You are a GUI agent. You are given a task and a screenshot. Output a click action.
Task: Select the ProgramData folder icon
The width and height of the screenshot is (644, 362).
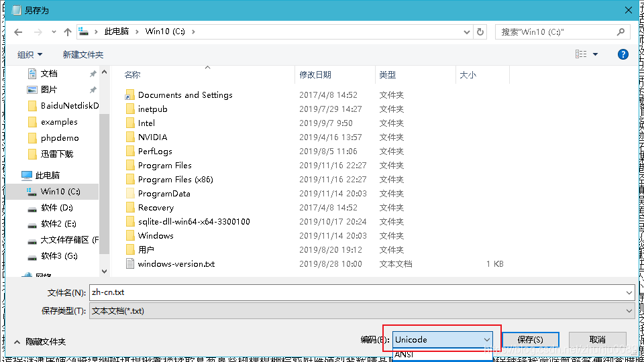coord(129,193)
